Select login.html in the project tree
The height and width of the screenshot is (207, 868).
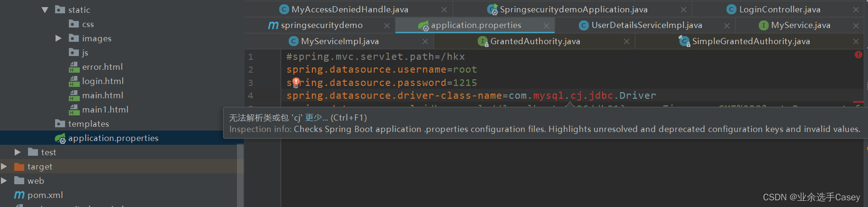[x=103, y=81]
